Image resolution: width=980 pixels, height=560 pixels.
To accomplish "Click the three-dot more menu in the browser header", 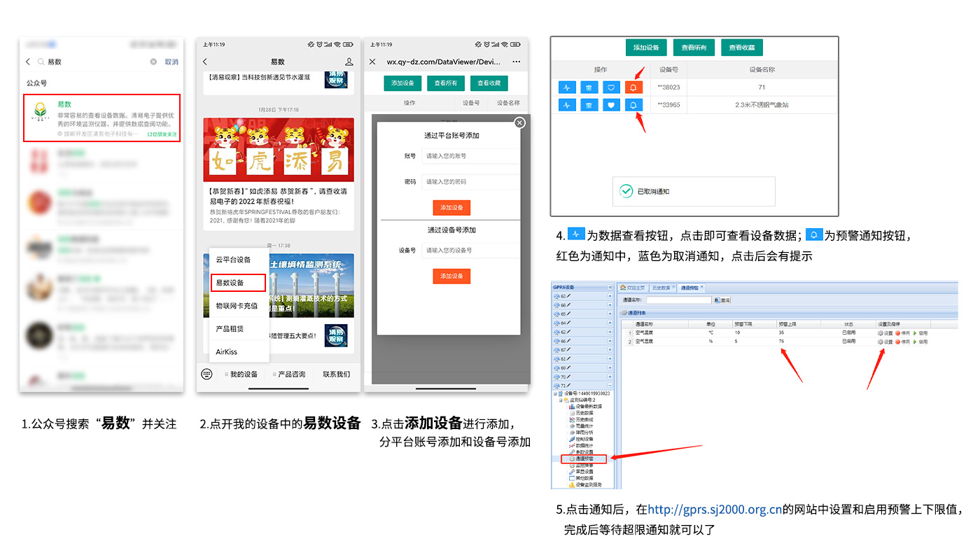I will tap(517, 62).
